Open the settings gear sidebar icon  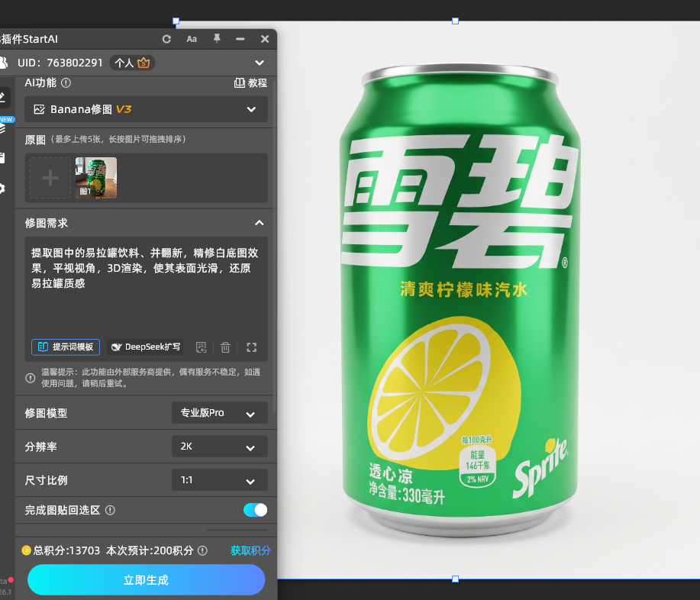coord(2,189)
